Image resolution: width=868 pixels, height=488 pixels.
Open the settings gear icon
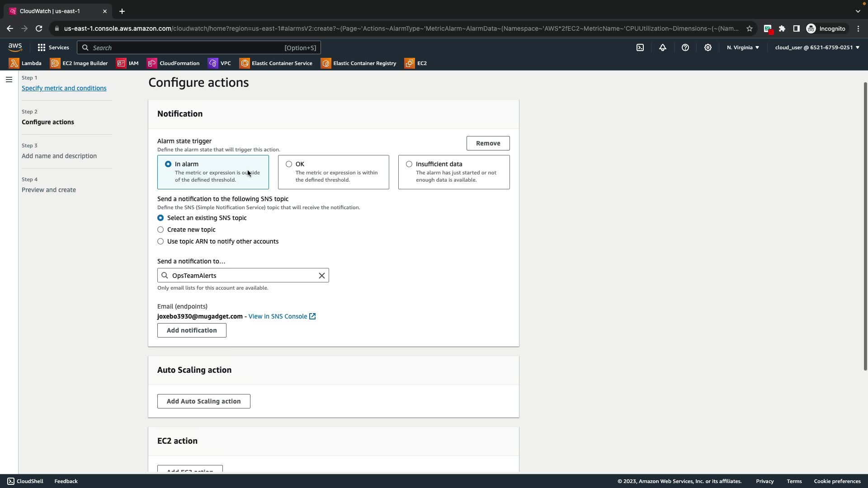pos(708,47)
